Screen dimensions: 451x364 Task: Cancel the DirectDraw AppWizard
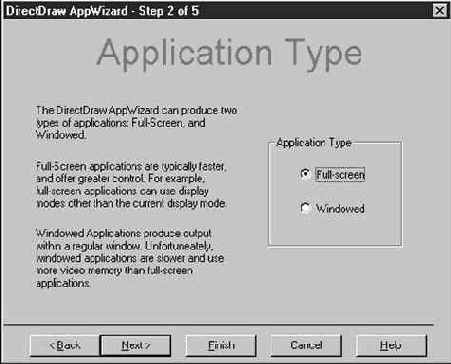point(306,345)
